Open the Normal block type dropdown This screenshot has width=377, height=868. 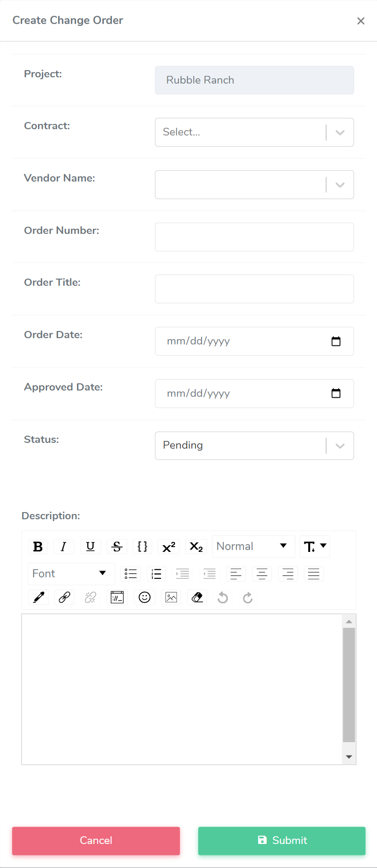(x=253, y=547)
